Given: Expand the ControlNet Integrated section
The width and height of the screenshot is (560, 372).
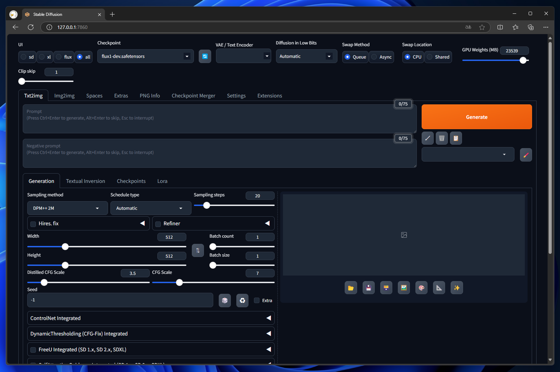Looking at the screenshot, I should tap(151, 318).
